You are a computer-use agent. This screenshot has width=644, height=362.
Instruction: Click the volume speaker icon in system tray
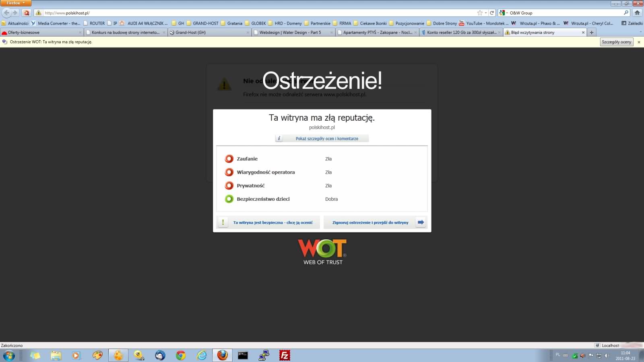click(607, 356)
